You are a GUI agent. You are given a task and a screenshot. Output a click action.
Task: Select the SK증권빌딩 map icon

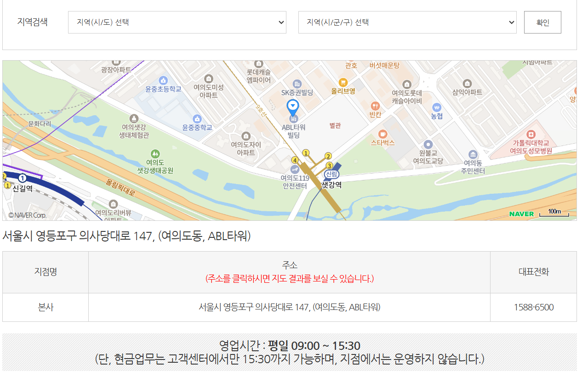click(297, 84)
